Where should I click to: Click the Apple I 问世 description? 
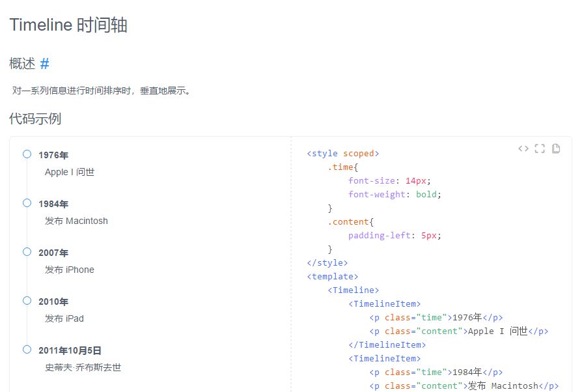[x=70, y=172]
